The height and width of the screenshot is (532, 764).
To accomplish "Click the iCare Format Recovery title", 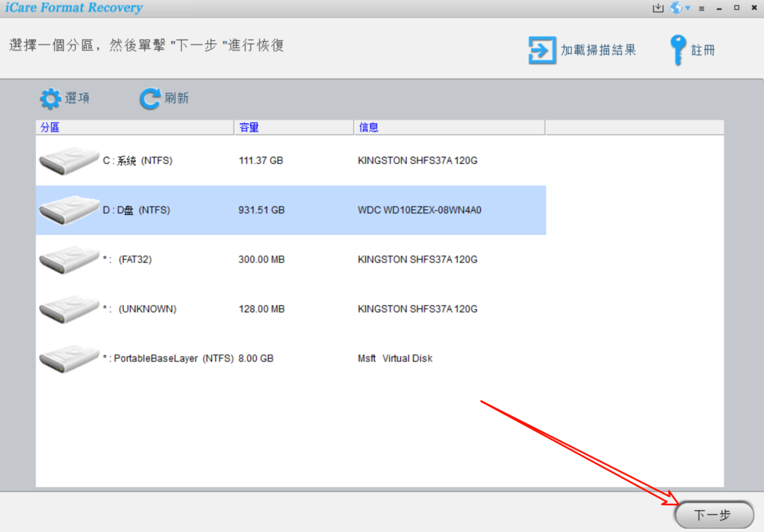I will pyautogui.click(x=74, y=8).
